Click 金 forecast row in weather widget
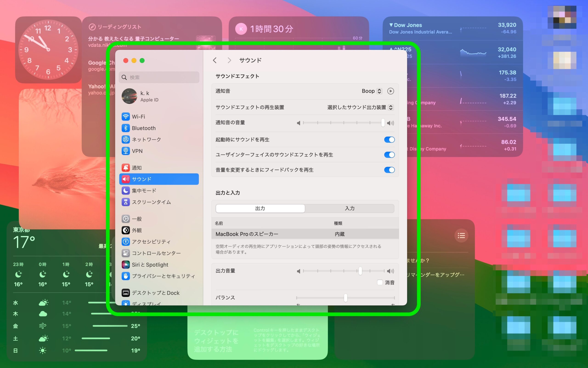588x368 pixels. (76, 326)
